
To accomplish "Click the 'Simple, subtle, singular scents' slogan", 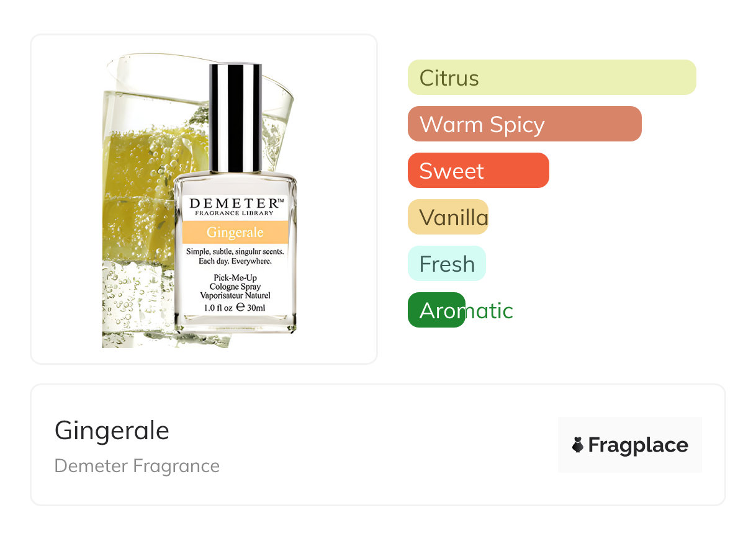I will (235, 252).
